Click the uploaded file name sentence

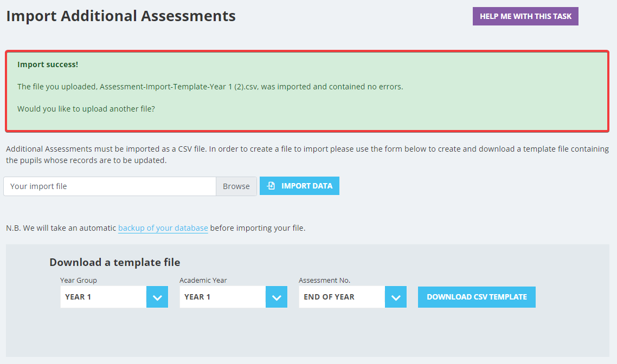click(x=210, y=87)
